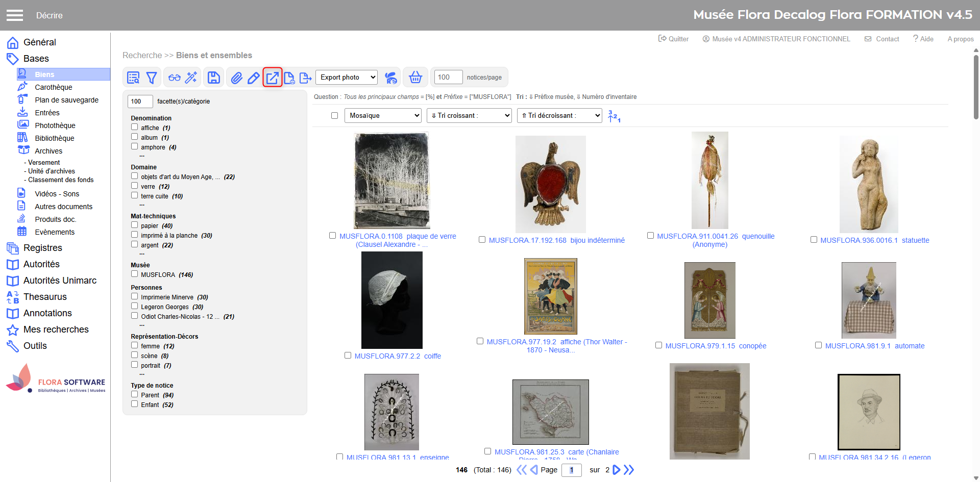Tick the MUSFLORA museum facet checkbox
Screen dimensions: 980x482
tap(135, 274)
